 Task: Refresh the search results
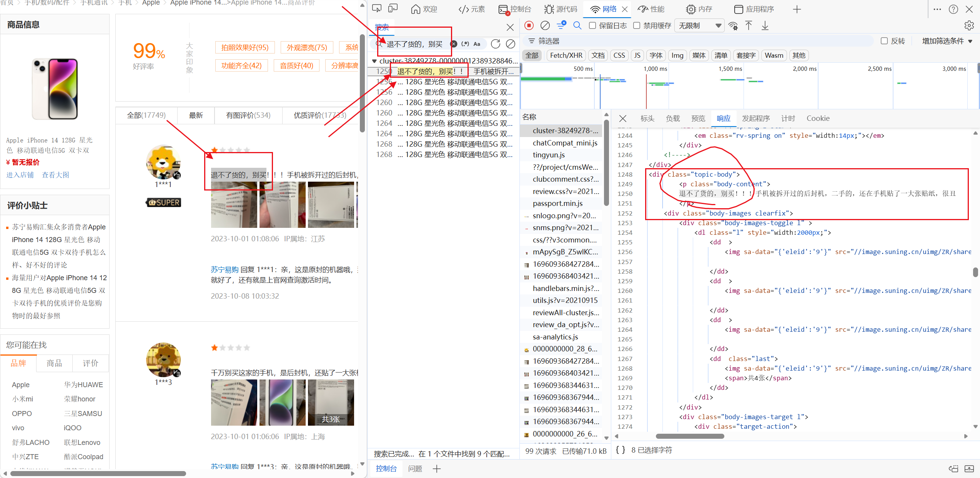pos(496,44)
